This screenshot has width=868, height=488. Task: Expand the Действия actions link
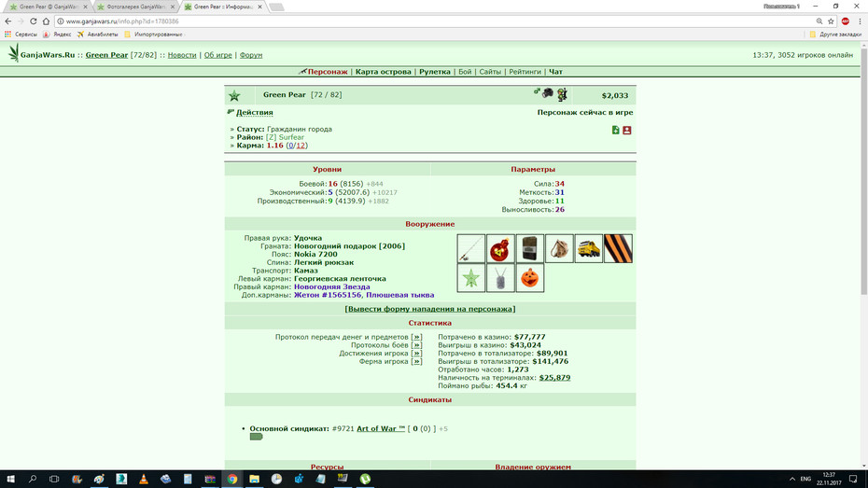click(x=255, y=112)
